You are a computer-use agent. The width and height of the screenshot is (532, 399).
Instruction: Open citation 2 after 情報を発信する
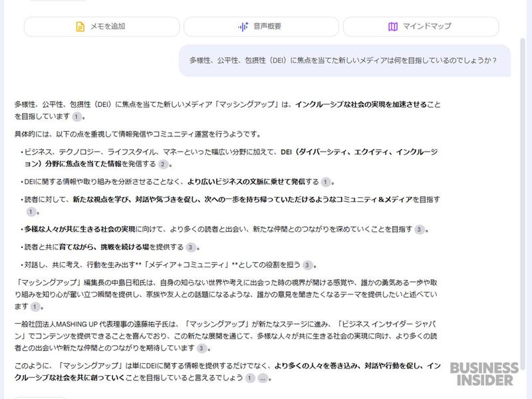click(163, 164)
